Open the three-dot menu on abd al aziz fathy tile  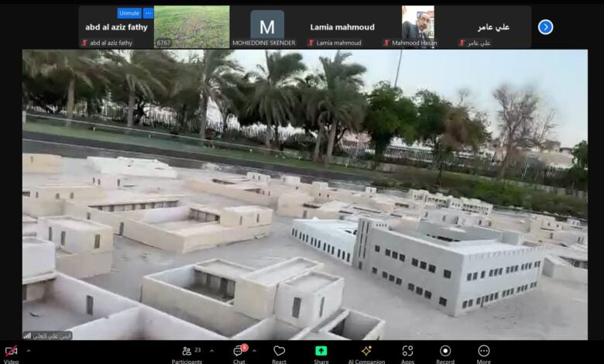[148, 13]
